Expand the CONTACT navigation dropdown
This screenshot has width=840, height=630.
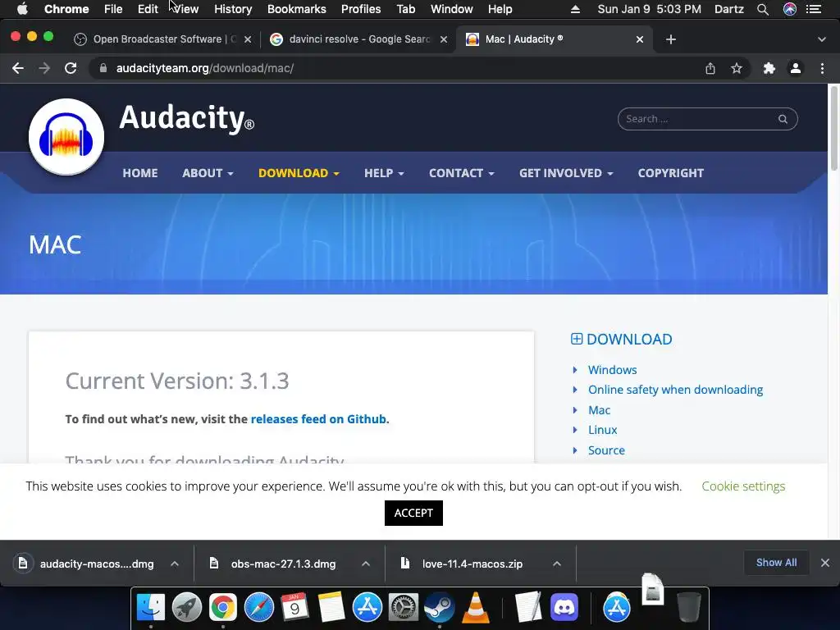point(462,173)
